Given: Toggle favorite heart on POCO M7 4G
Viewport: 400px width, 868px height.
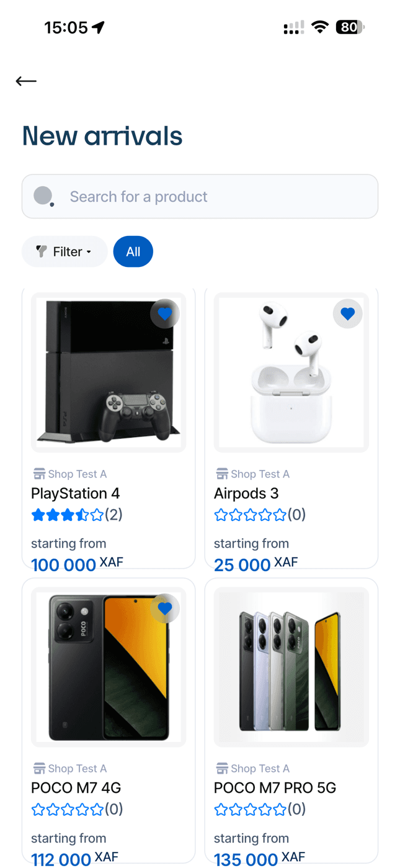Looking at the screenshot, I should 165,608.
